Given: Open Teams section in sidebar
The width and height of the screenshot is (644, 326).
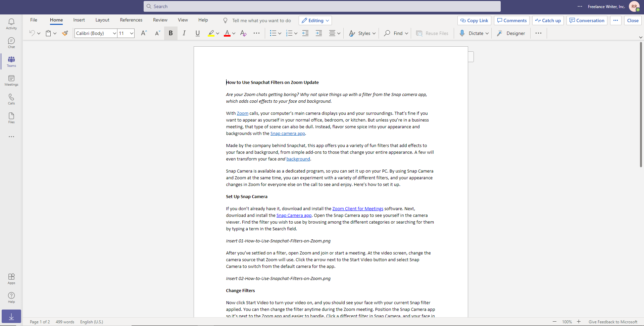Looking at the screenshot, I should 11,61.
